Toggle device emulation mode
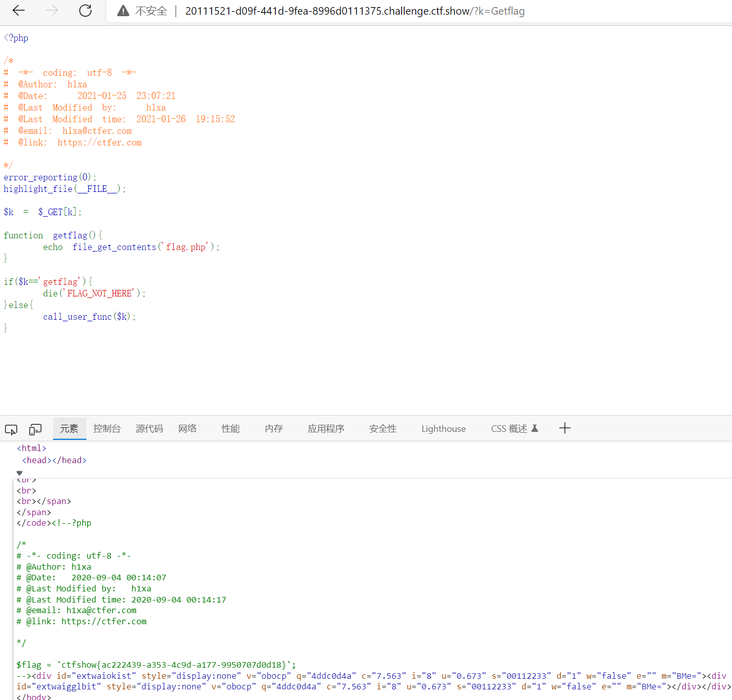 point(35,429)
